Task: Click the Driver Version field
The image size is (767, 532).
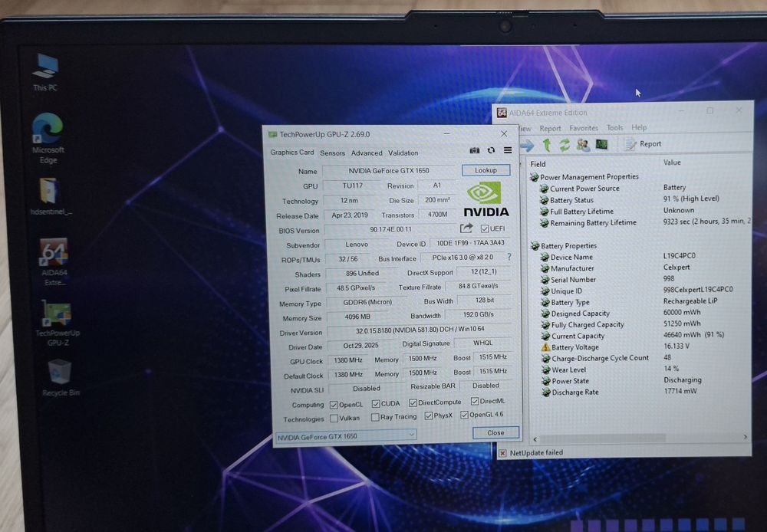Action: (x=420, y=330)
